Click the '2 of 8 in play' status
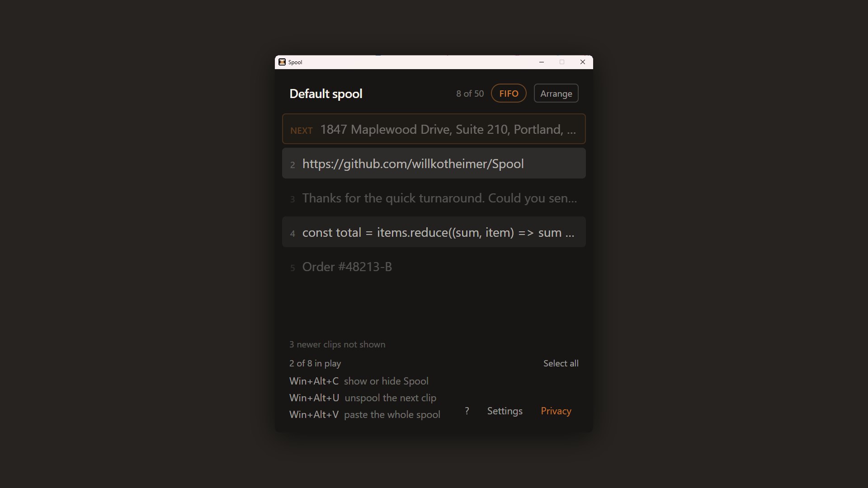The image size is (868, 488). click(315, 363)
